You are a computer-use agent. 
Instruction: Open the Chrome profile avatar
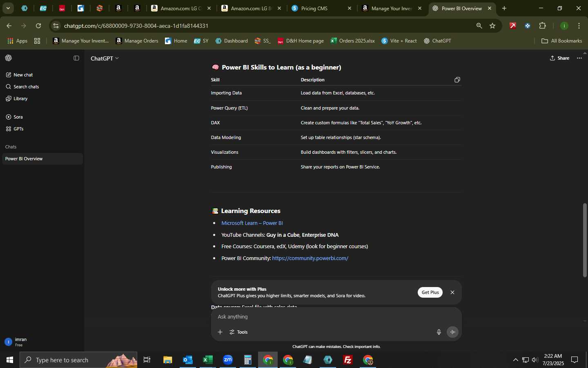coord(564,26)
